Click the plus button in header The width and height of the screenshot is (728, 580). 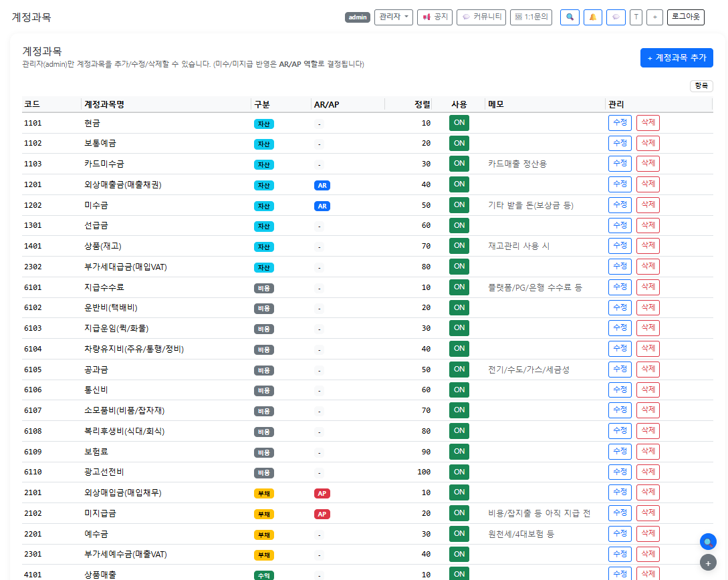[654, 17]
